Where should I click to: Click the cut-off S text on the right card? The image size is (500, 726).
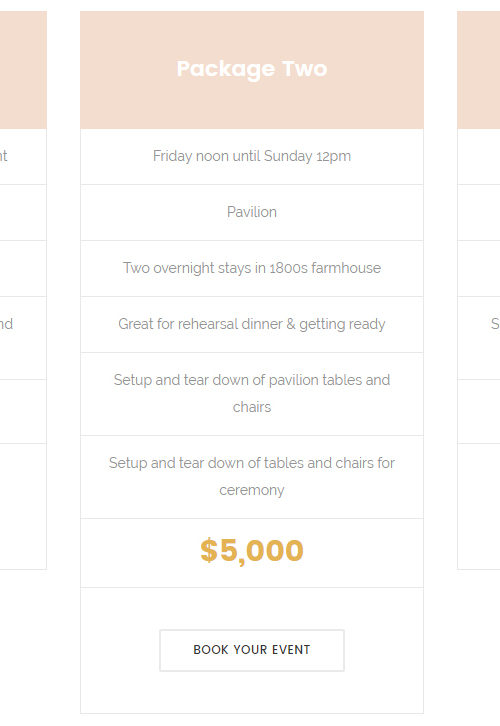pos(495,324)
